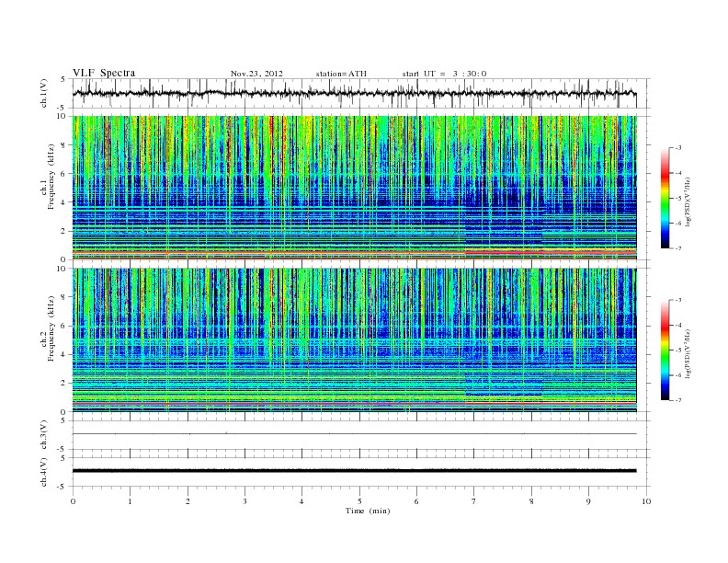
Task: Click the ch.1 spectrogram color scale bar
Action: click(x=665, y=198)
